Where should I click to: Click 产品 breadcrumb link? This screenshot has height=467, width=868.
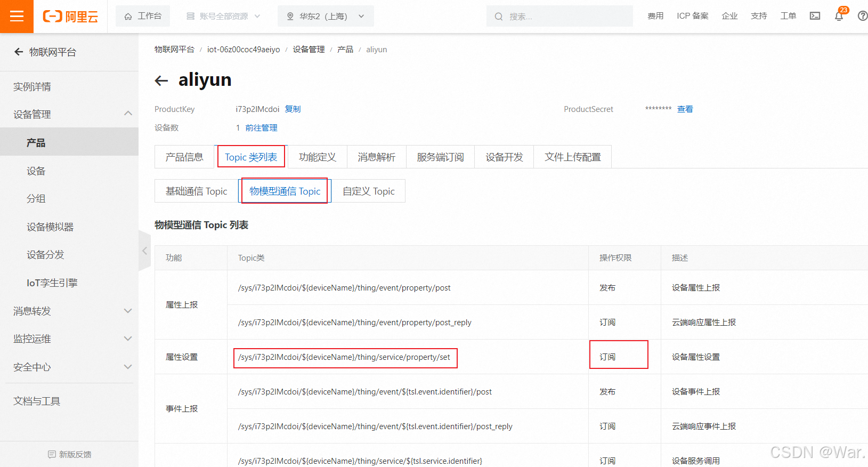tap(345, 49)
